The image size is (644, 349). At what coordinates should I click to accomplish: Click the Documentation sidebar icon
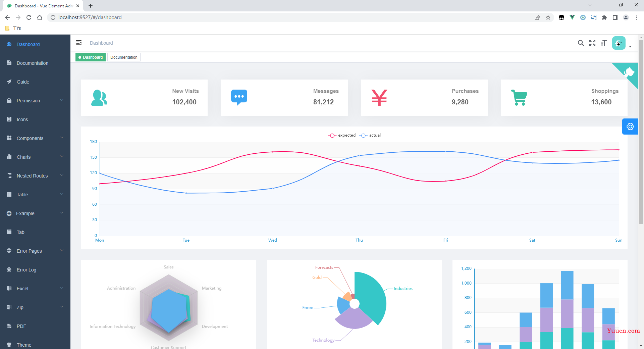9,63
